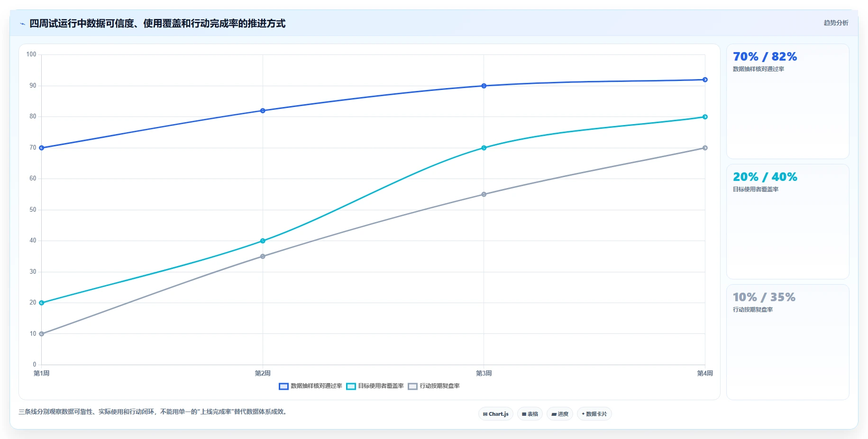This screenshot has width=868, height=439.
Task: Click the footer note starting 三条线分别观察
Action: point(153,412)
